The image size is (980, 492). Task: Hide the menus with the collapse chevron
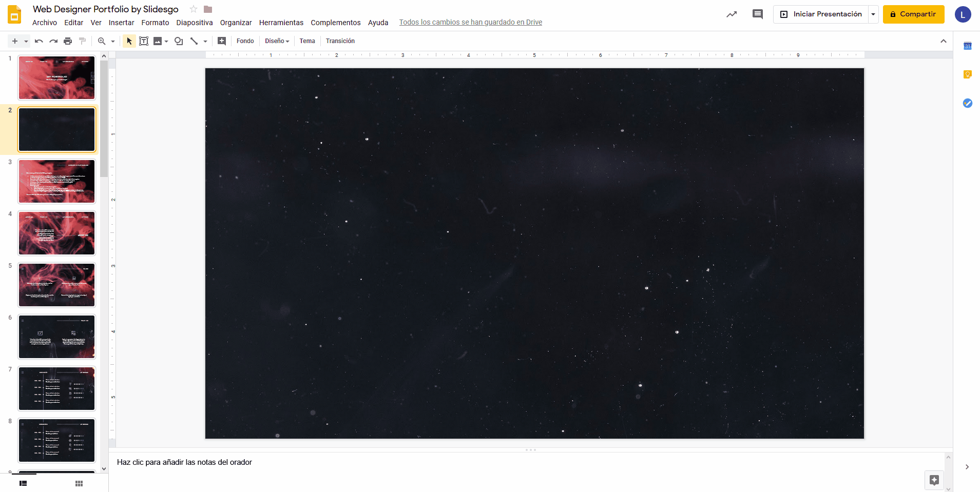(x=944, y=41)
